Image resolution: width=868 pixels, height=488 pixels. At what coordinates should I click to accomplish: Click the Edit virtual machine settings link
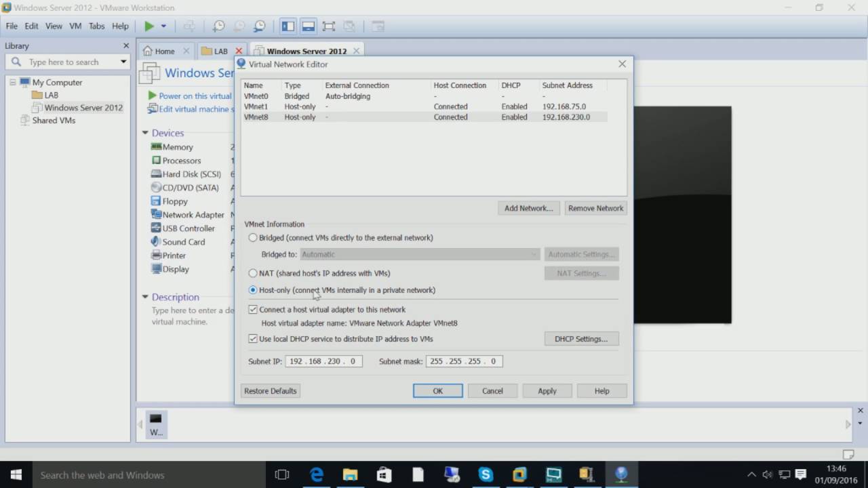coord(194,108)
